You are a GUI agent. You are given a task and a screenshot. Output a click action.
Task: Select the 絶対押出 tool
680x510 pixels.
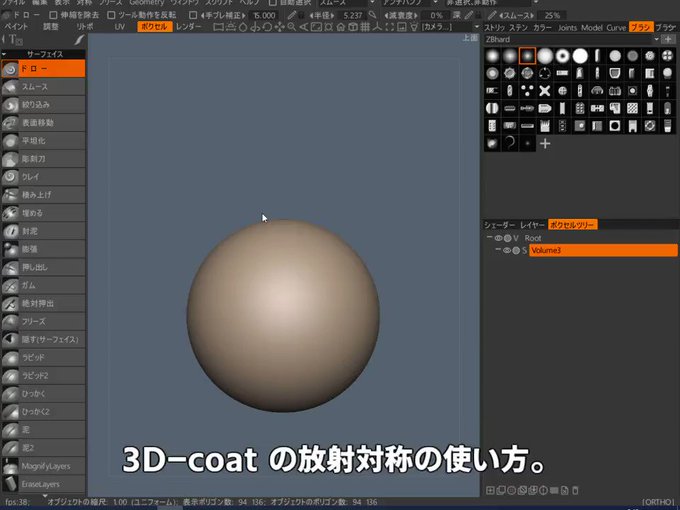(43, 304)
